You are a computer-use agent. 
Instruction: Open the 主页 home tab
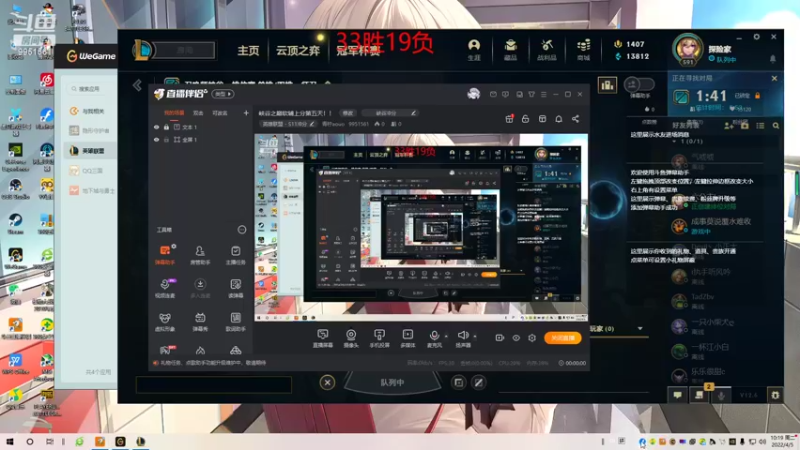point(248,51)
